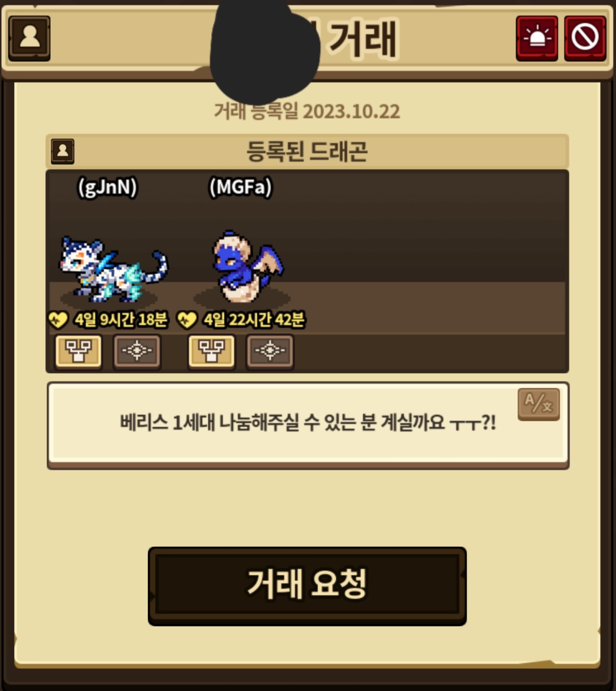Click the 거래 title at the top
The width and height of the screenshot is (616, 691).
pyautogui.click(x=362, y=39)
